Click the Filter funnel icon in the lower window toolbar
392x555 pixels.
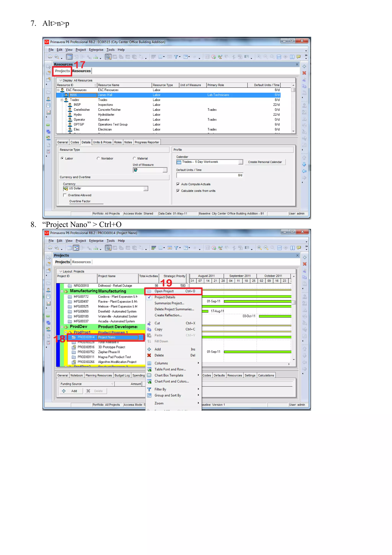(176, 248)
